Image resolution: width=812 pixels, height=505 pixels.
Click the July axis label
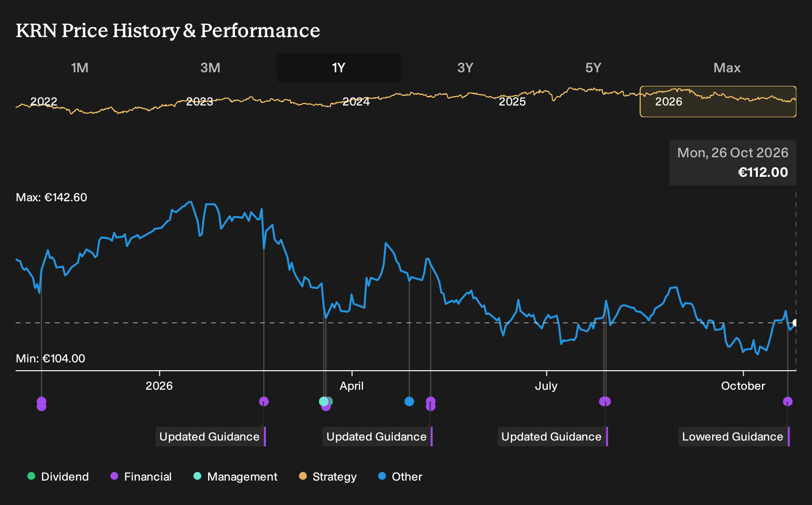coord(546,386)
